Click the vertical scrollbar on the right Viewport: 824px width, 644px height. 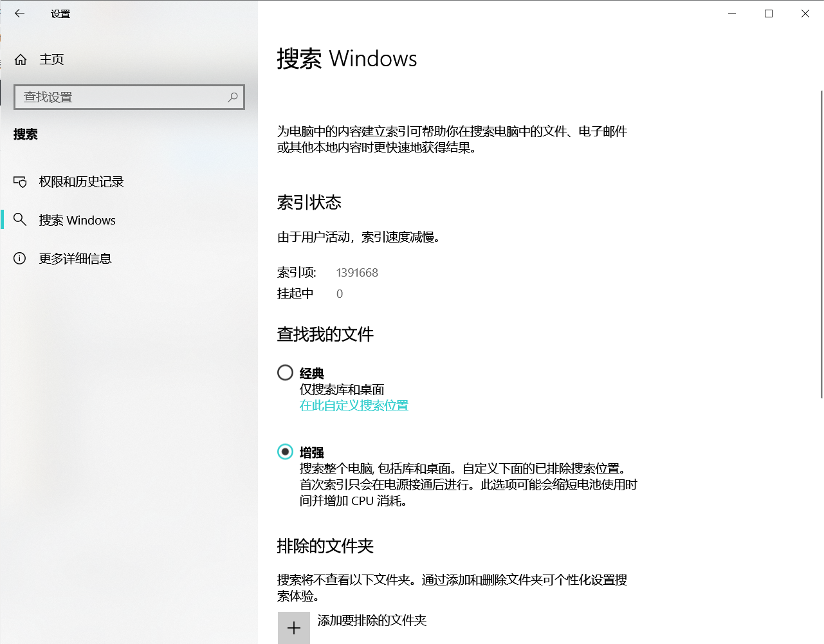(x=821, y=244)
